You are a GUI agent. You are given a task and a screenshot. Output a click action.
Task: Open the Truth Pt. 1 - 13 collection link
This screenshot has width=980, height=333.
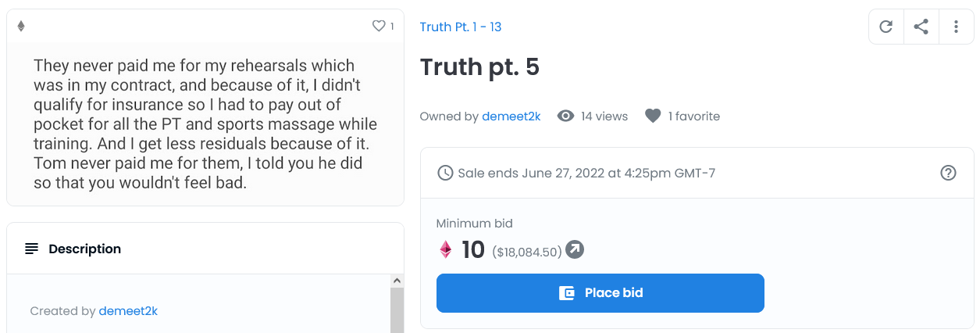461,27
